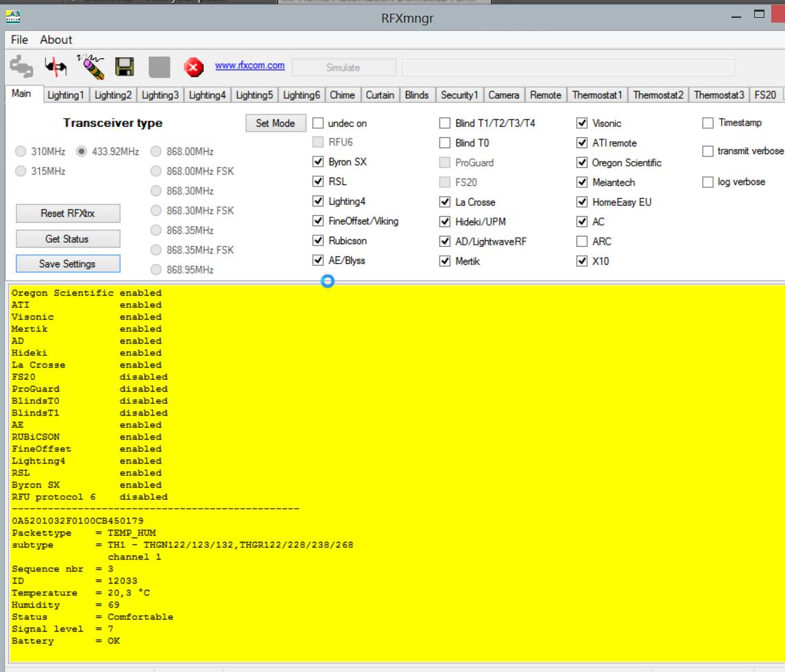Click the Temperature = 20,3 °C line
785x672 pixels.
81,593
